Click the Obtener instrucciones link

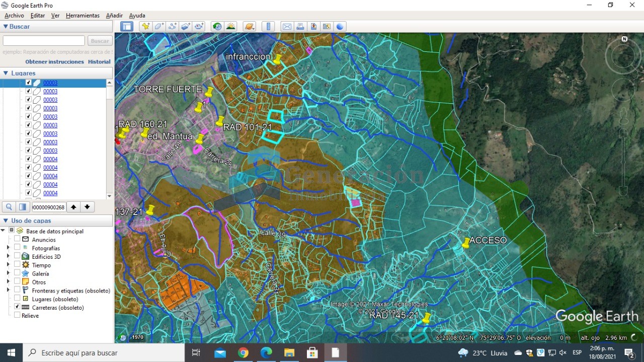(54, 62)
